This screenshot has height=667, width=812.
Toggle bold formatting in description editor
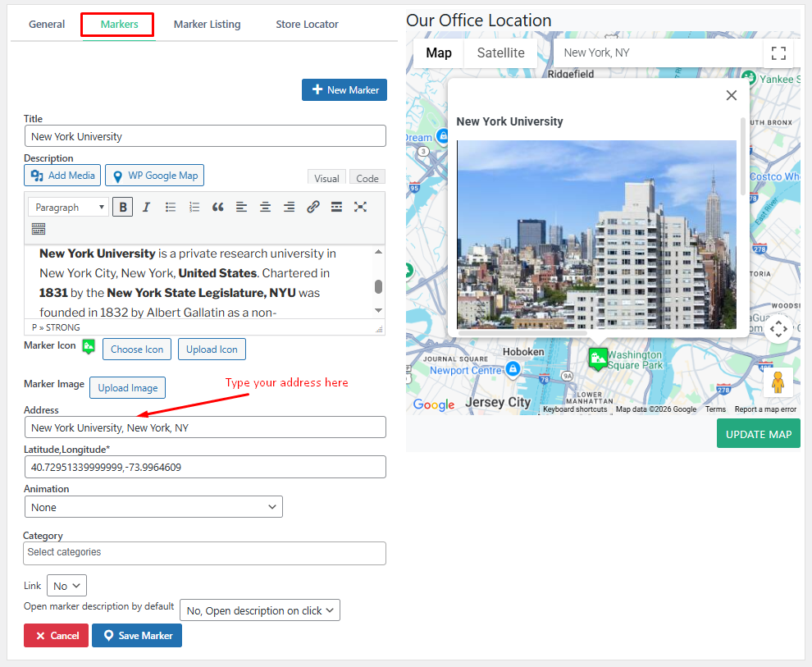[x=123, y=207]
